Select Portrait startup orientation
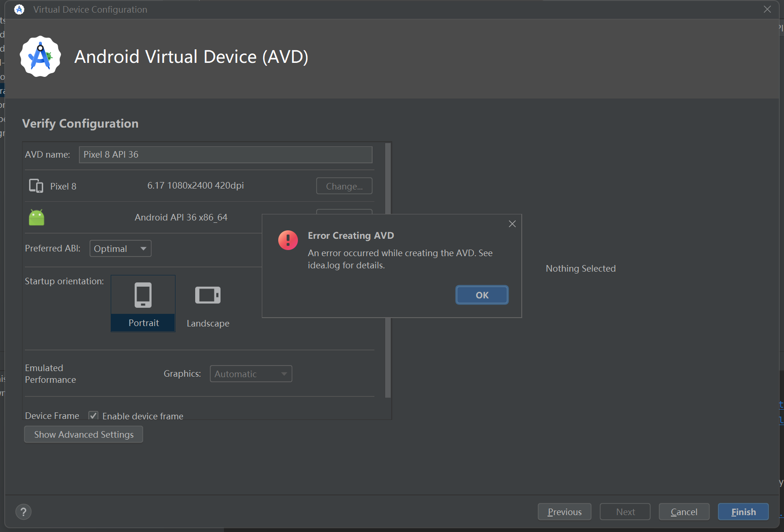Image resolution: width=784 pixels, height=532 pixels. 143,303
